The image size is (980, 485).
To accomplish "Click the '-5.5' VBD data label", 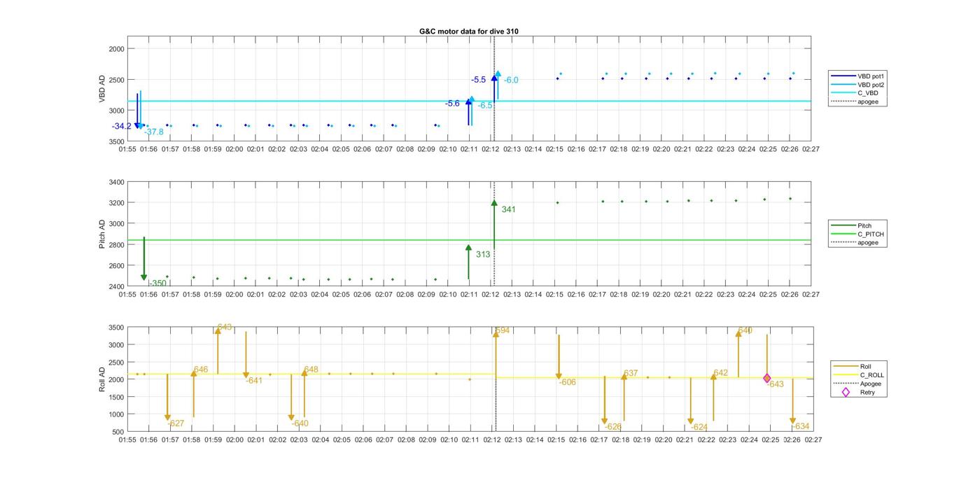I will pos(479,80).
